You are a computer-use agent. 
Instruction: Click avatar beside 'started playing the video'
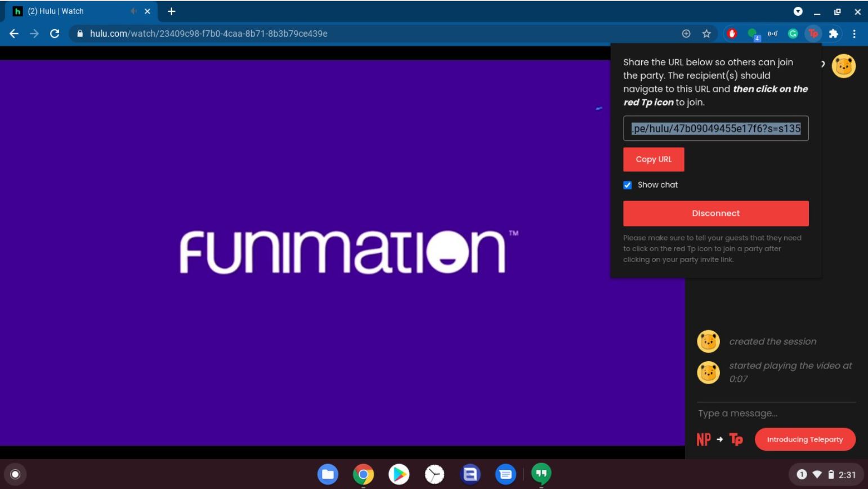point(708,372)
